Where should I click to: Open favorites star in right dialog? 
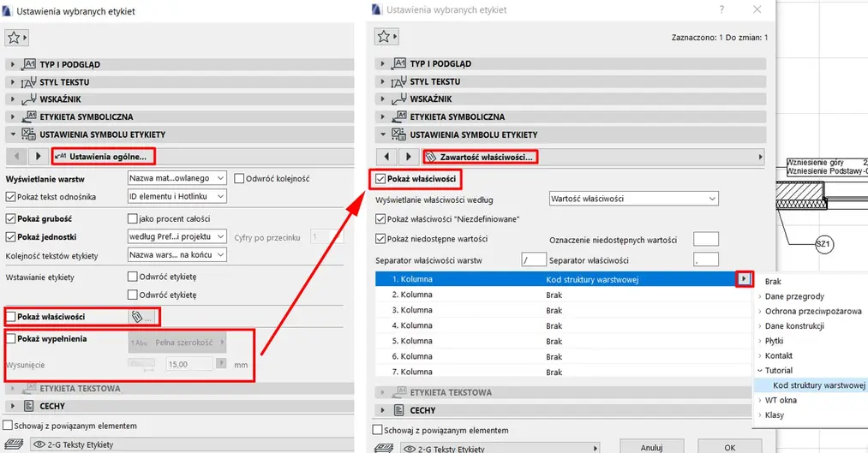386,37
